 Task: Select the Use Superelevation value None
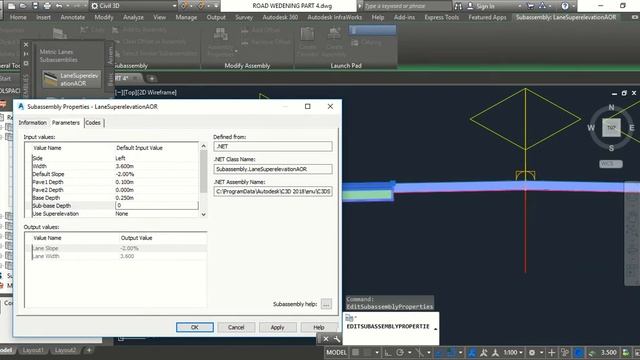[x=122, y=214]
